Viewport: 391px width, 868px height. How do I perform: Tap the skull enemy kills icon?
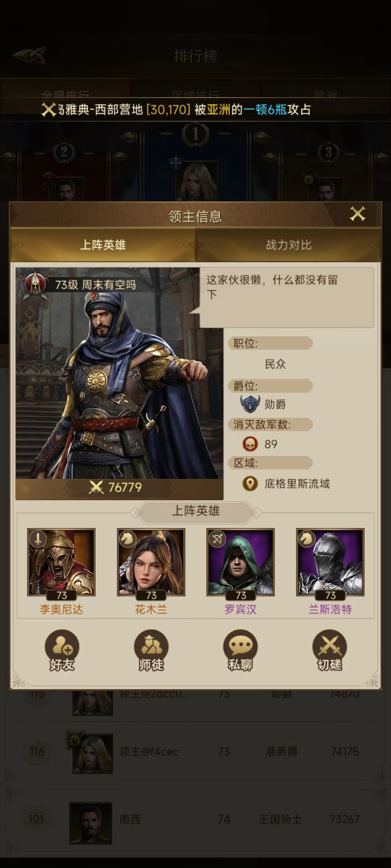tap(250, 444)
